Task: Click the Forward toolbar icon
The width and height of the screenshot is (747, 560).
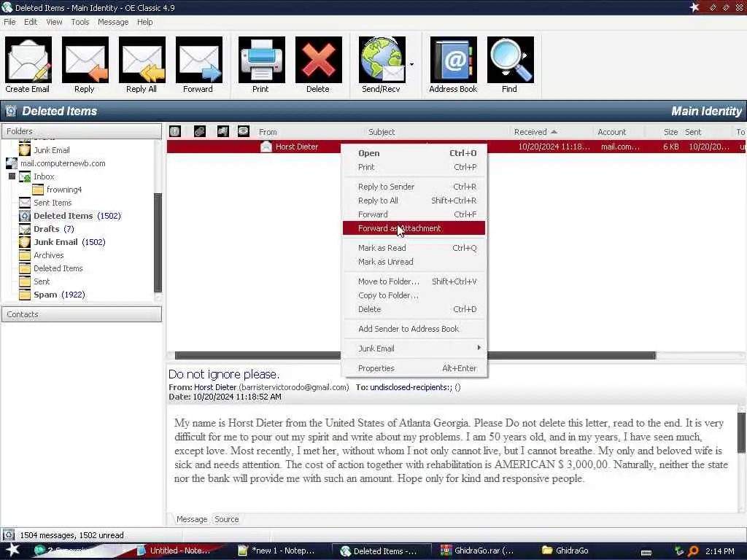Action: coord(199,60)
